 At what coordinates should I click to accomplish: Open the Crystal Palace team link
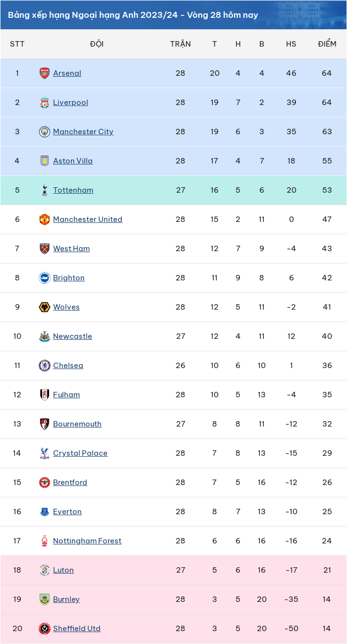pyautogui.click(x=80, y=453)
